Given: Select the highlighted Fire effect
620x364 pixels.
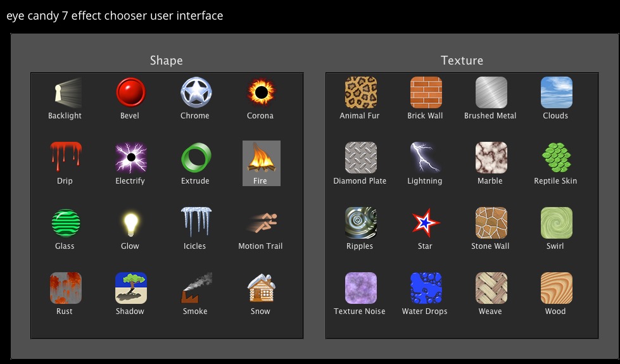Looking at the screenshot, I should click(x=262, y=163).
